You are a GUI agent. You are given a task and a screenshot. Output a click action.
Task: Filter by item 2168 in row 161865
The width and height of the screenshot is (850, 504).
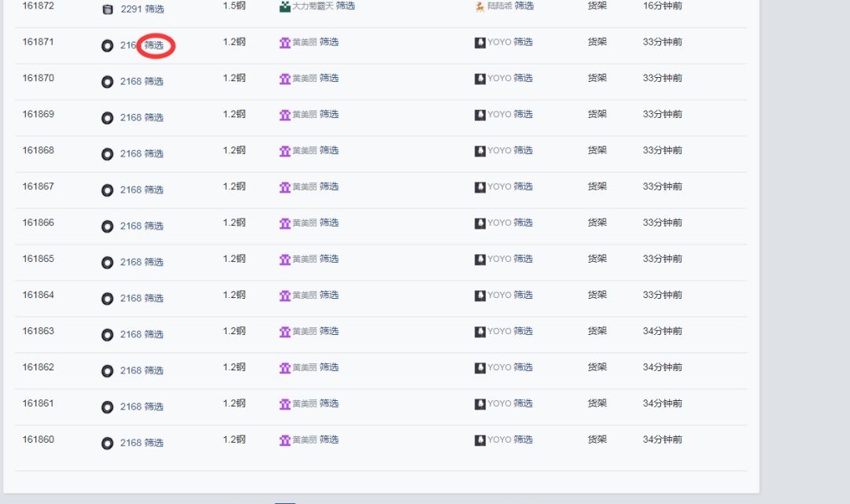point(154,262)
